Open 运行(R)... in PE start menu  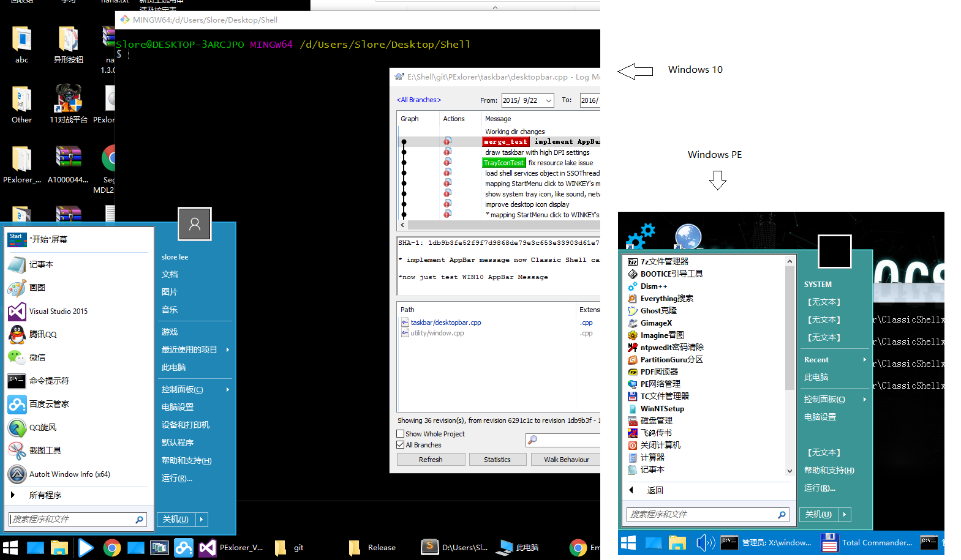pos(820,488)
